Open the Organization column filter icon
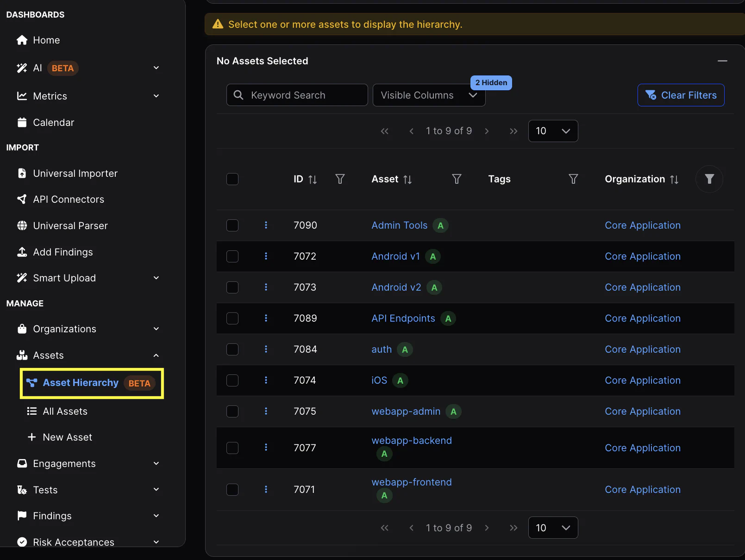This screenshot has width=745, height=560. tap(709, 179)
